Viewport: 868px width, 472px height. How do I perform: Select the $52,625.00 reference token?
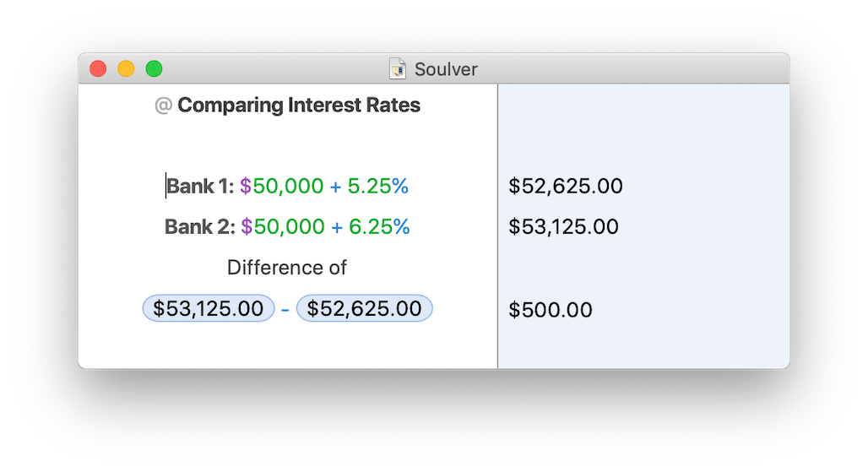(x=364, y=309)
